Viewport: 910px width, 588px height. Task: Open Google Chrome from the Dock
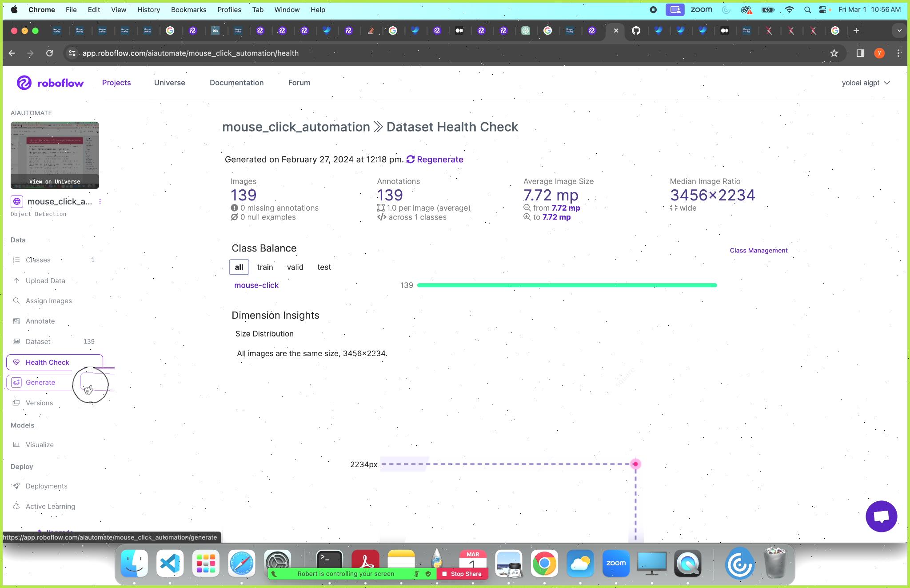click(x=544, y=564)
